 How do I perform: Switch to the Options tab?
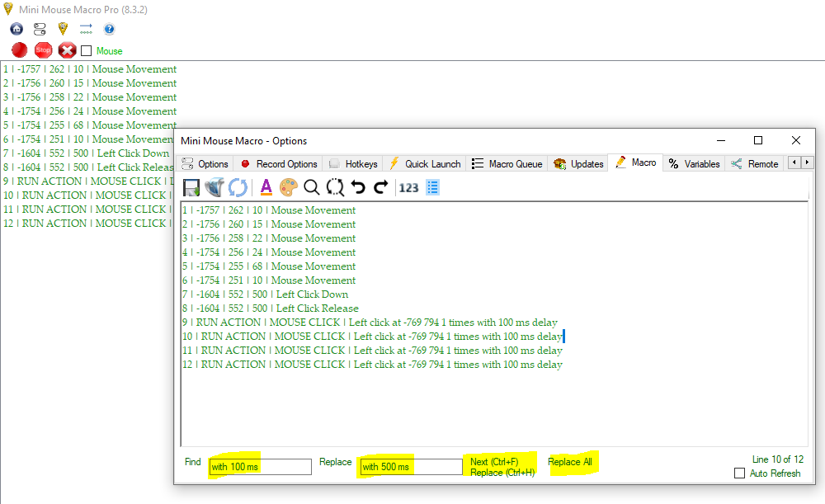pyautogui.click(x=205, y=164)
